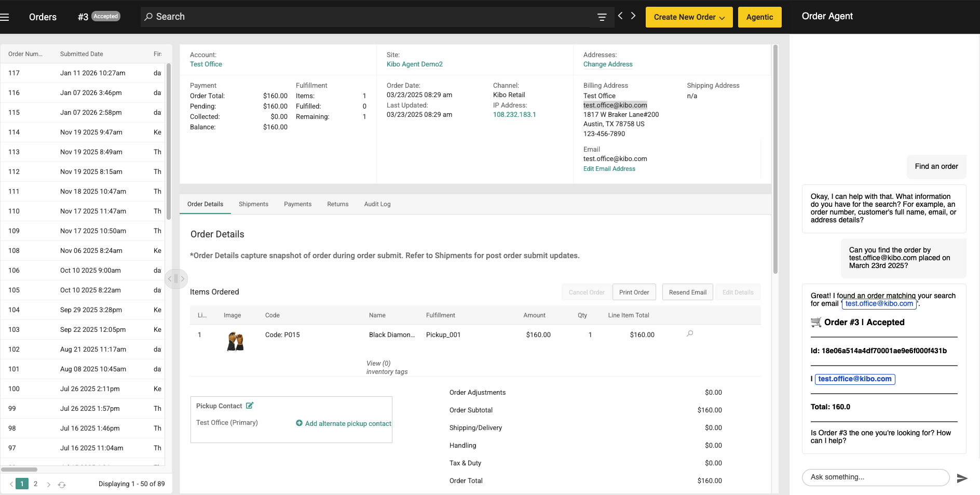Select order 112 in the orders list
980x495 pixels.
[x=83, y=171]
